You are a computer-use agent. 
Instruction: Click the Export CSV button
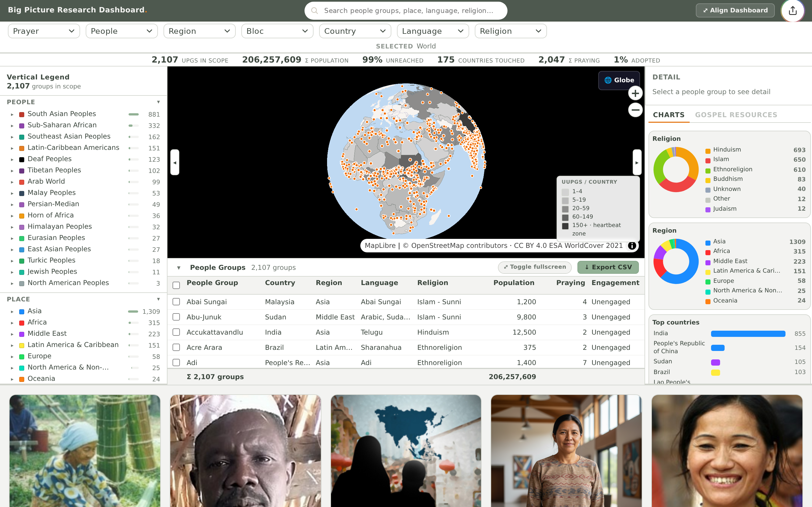pyautogui.click(x=608, y=267)
